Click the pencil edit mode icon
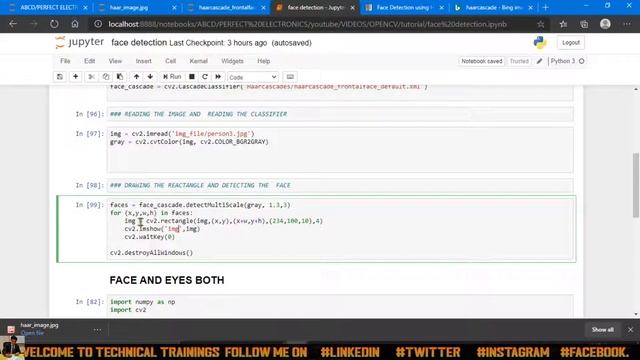640x360 pixels. click(540, 61)
